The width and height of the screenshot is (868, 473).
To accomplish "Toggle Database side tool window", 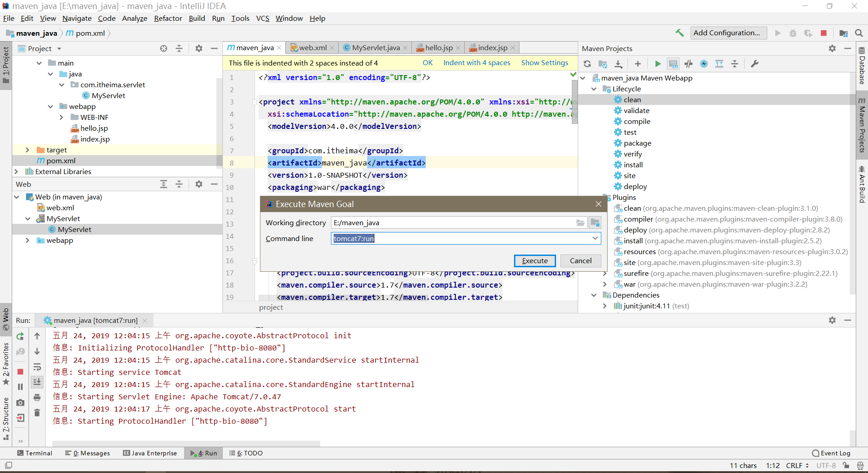I will pos(862,66).
